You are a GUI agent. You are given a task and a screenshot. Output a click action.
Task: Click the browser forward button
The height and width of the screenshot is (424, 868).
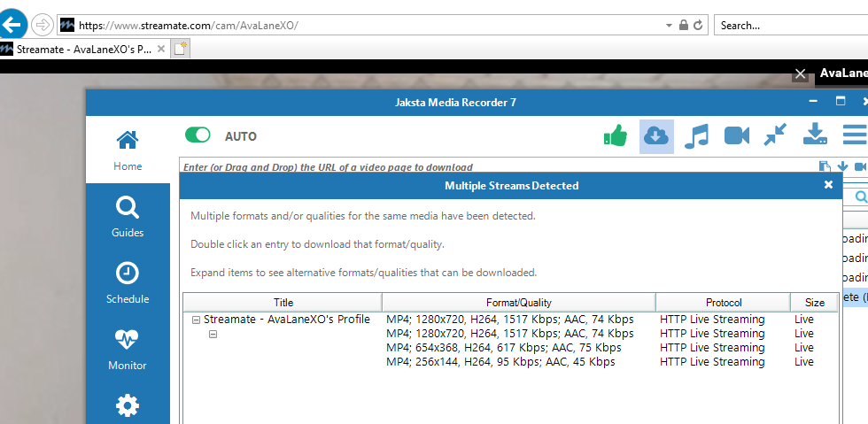click(x=43, y=25)
